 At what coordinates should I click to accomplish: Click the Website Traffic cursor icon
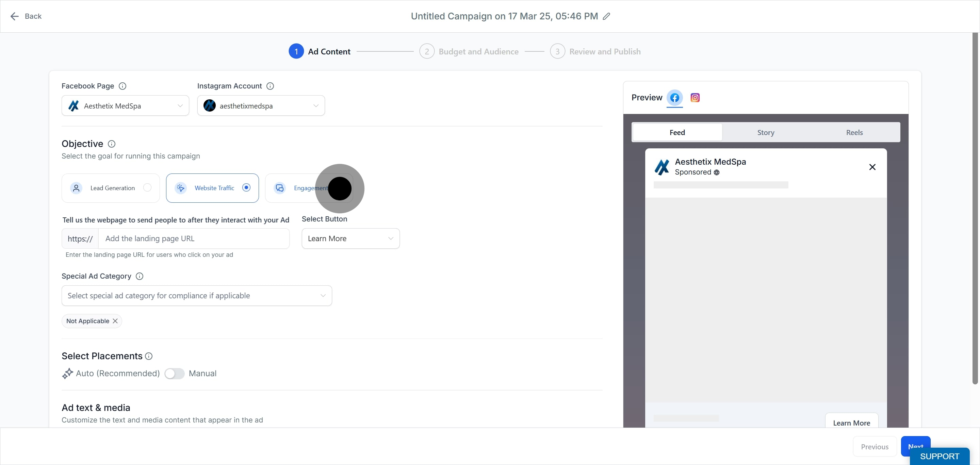point(181,188)
